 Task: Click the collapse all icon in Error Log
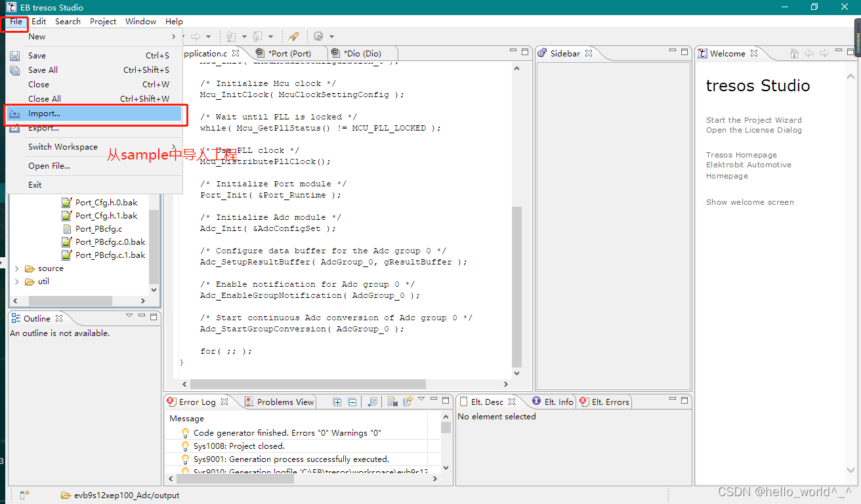352,402
